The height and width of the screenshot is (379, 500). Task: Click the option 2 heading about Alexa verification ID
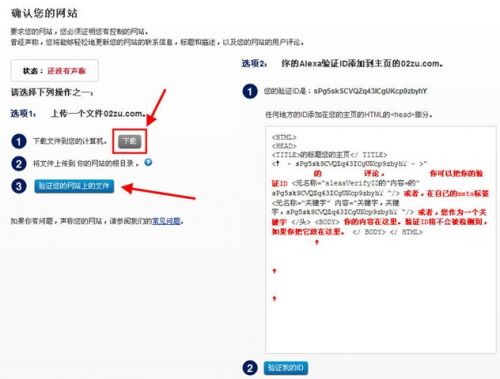tap(362, 63)
